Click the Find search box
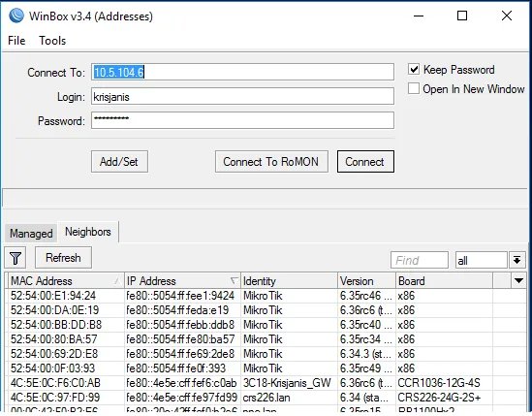 420,261
